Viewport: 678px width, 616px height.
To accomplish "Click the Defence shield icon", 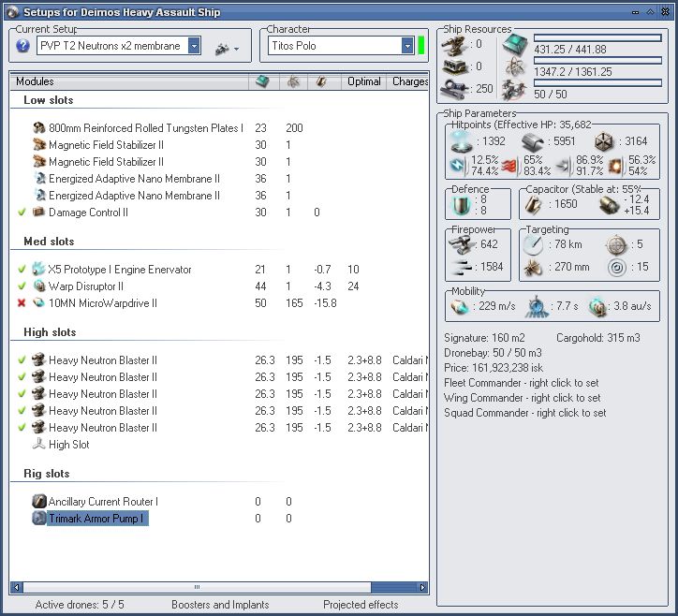I will (461, 205).
